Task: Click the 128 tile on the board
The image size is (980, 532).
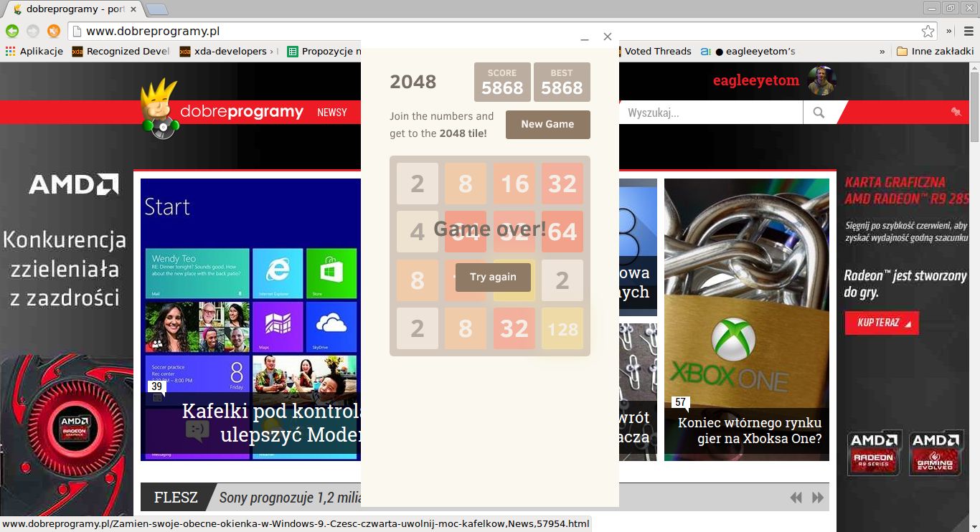Action: click(x=562, y=328)
